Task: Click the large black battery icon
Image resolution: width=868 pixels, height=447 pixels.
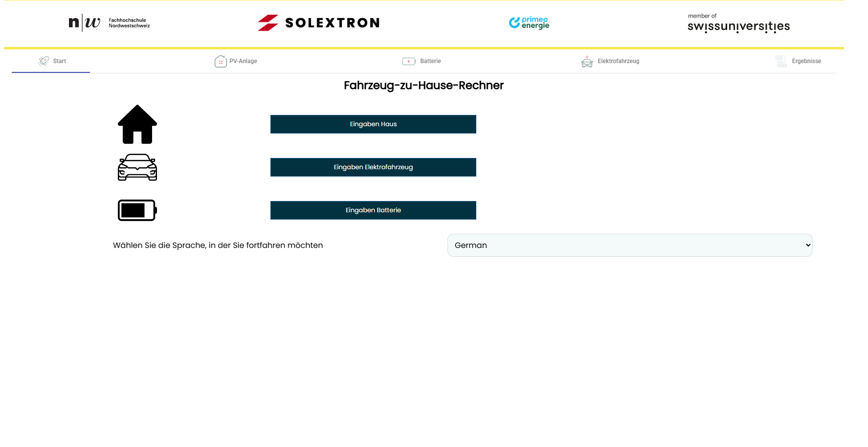Action: tap(137, 210)
